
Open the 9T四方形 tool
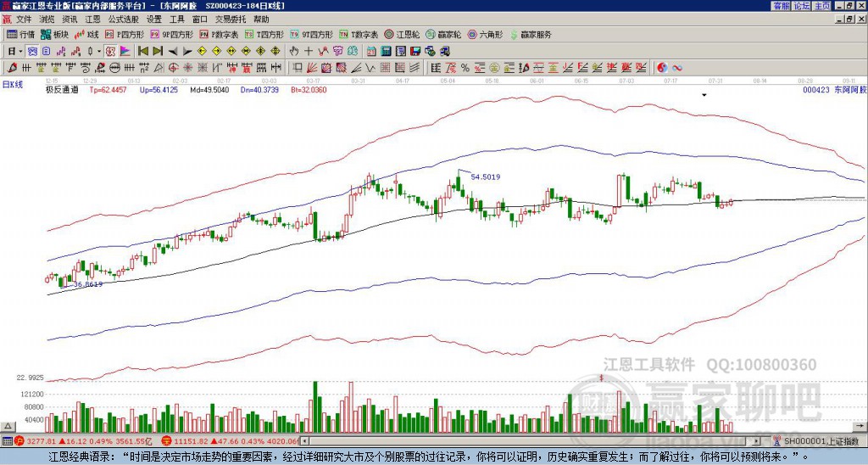pos(312,34)
